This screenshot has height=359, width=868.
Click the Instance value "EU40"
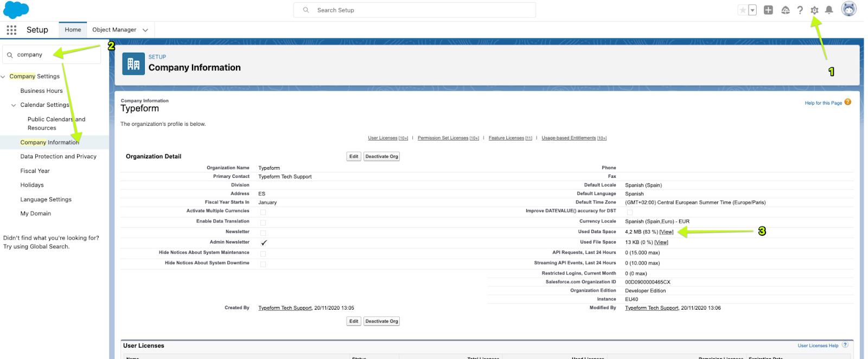[631, 299]
